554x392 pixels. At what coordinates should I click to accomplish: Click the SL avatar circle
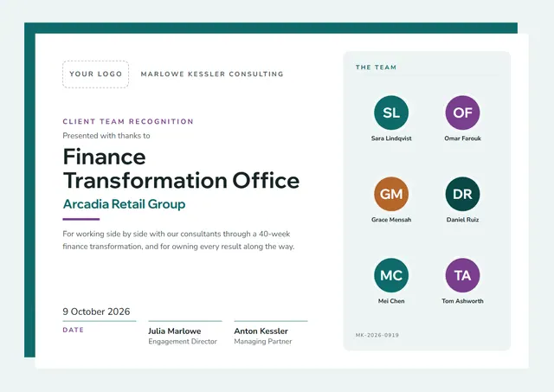tap(391, 112)
